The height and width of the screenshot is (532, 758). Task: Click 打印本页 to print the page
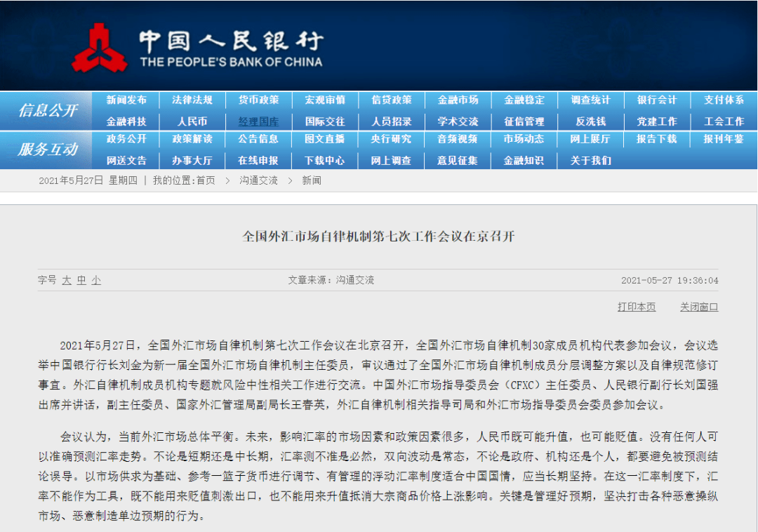(x=637, y=307)
